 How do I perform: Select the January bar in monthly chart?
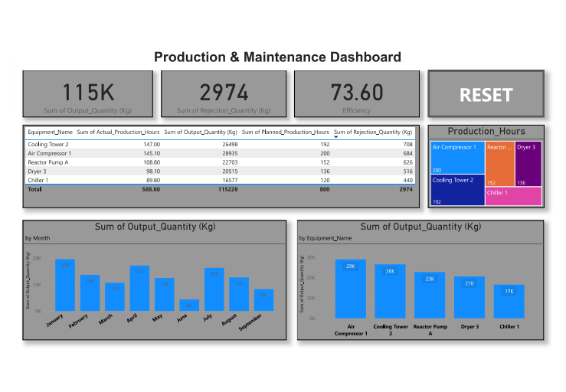click(x=65, y=285)
